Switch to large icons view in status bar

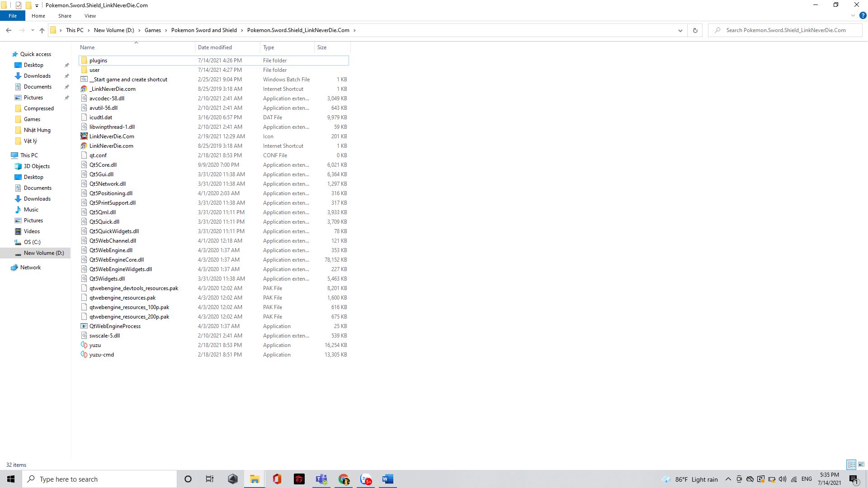tap(861, 465)
